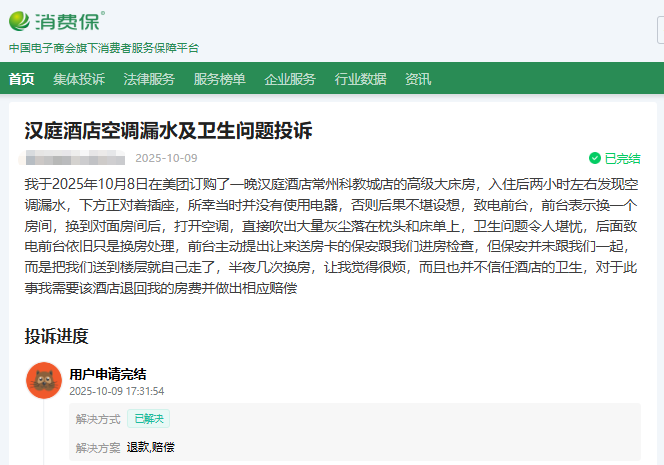Click the 汉庭酒店空调漏水及卫生问题投诉 title
Screen dimensions: 664x465
click(168, 131)
